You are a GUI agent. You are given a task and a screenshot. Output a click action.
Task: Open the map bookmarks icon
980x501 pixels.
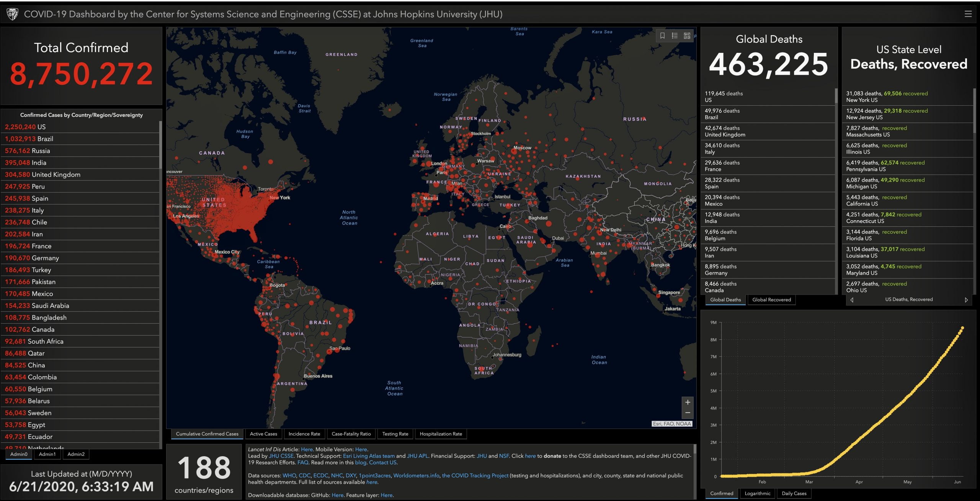[x=662, y=36]
